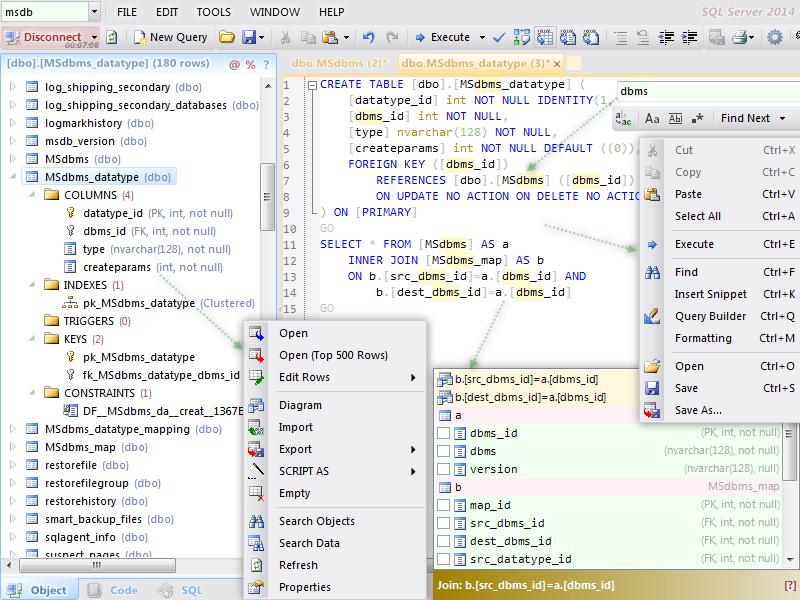Check the dbms_id column checkbox
Screen dimensions: 800x600
point(444,431)
